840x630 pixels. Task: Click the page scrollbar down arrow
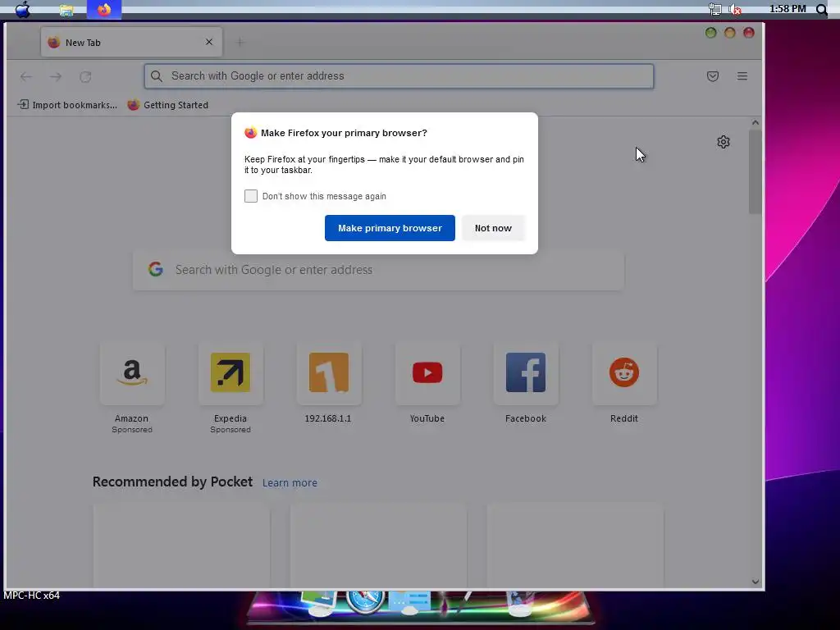click(756, 582)
